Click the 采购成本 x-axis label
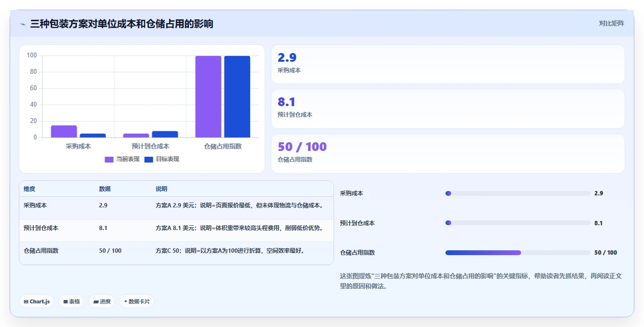 click(78, 146)
